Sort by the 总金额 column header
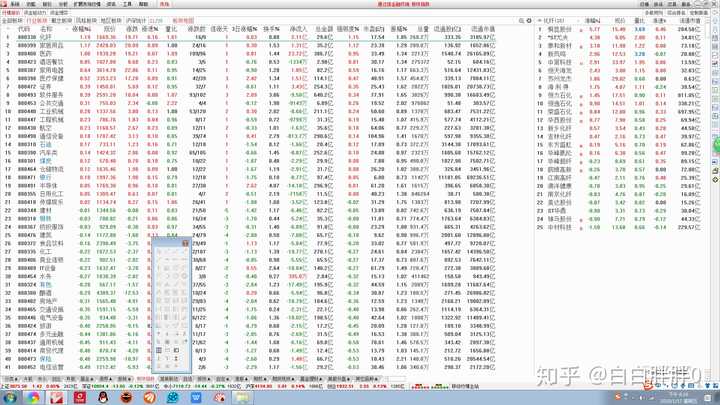 [x=324, y=29]
